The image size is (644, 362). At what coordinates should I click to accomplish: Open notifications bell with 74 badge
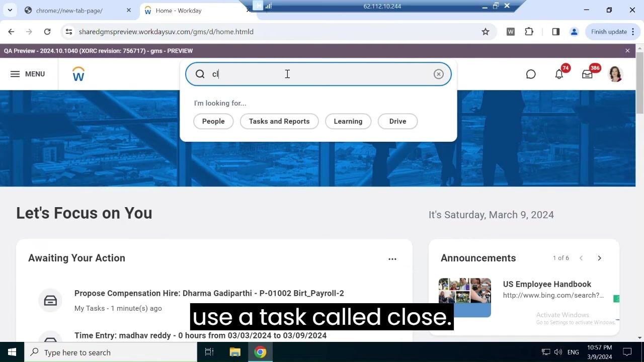[559, 74]
